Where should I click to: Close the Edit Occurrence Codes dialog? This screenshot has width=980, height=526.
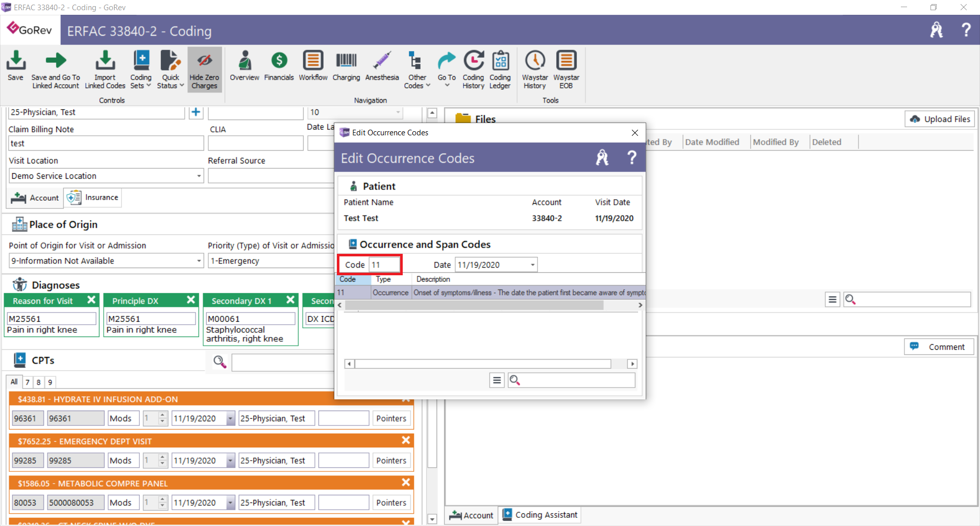pyautogui.click(x=634, y=133)
